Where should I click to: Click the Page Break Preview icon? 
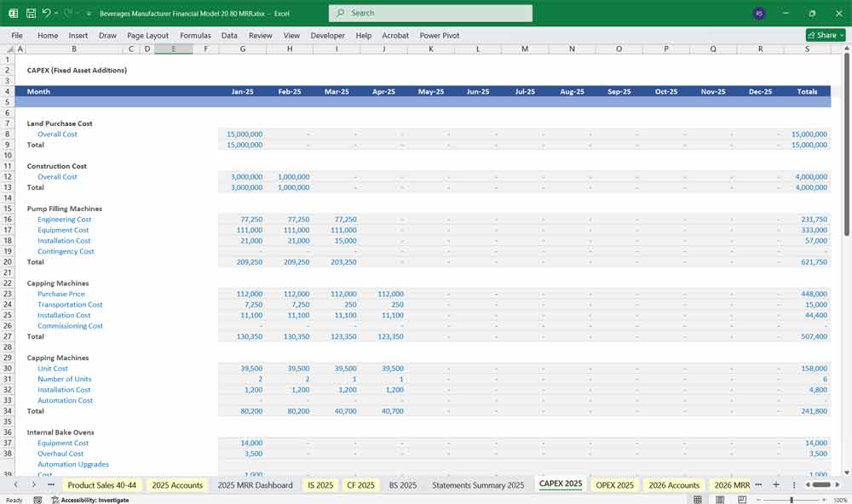[x=742, y=500]
